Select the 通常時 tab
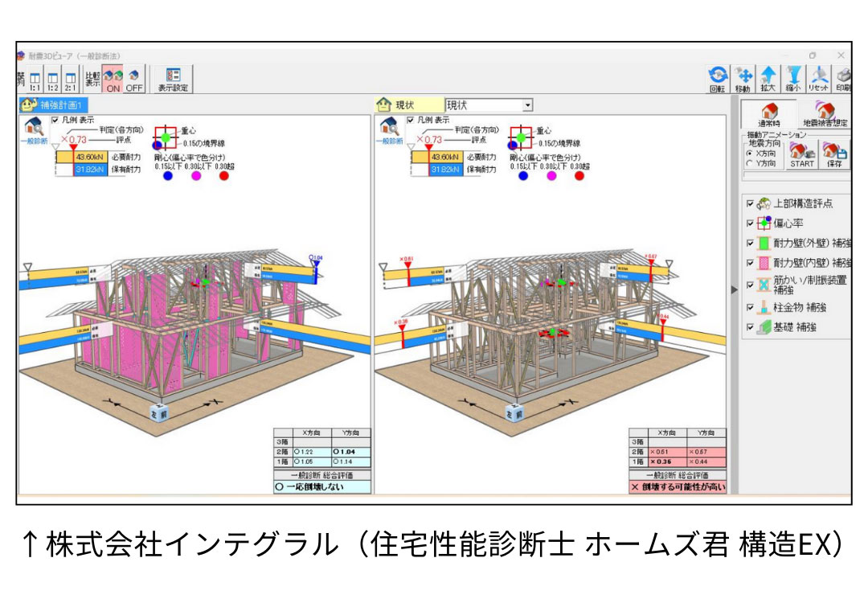 (769, 116)
